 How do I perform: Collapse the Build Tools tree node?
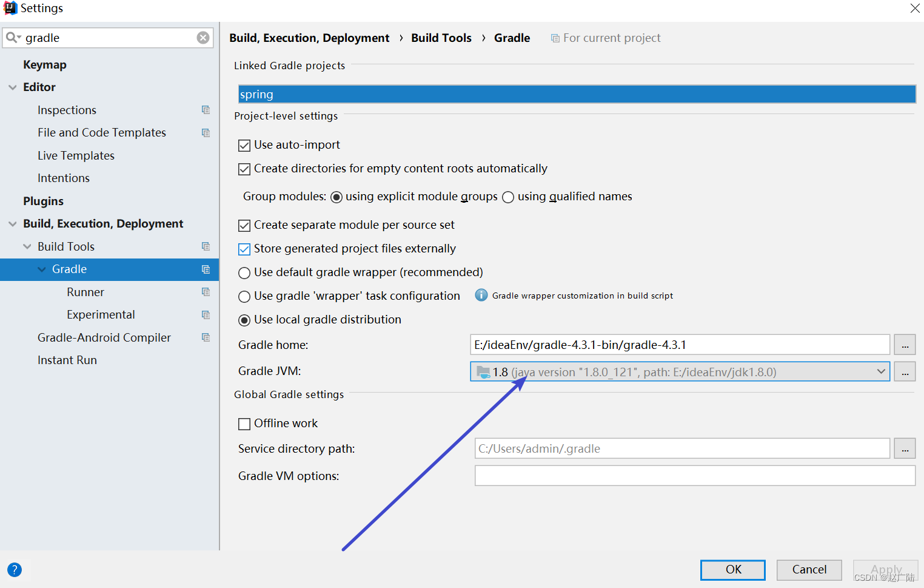tap(27, 246)
